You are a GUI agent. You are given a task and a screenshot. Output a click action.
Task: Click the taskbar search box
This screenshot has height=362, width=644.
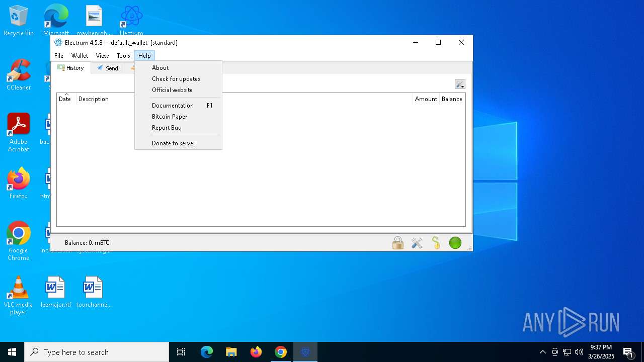[x=97, y=352]
